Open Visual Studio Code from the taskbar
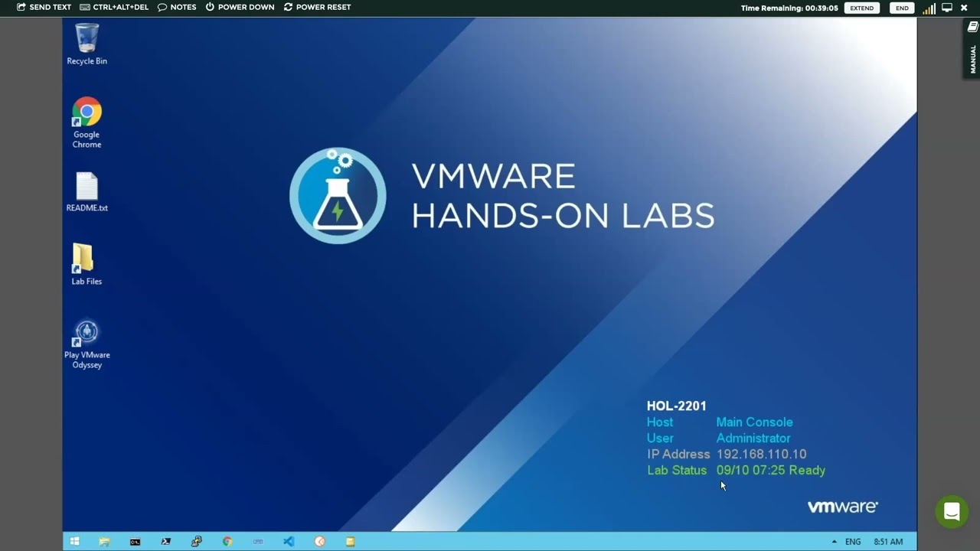The height and width of the screenshot is (551, 980). 289,541
